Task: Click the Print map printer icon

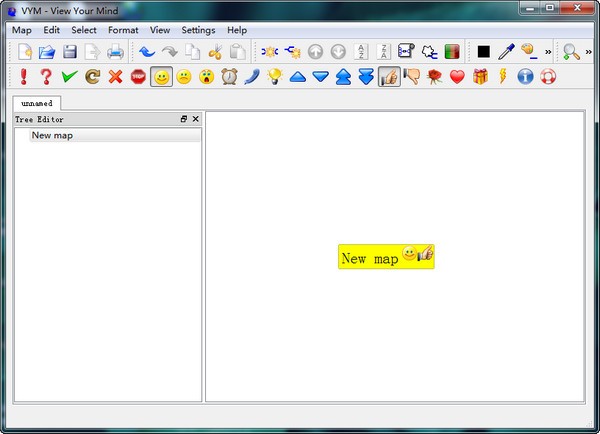Action: 116,52
